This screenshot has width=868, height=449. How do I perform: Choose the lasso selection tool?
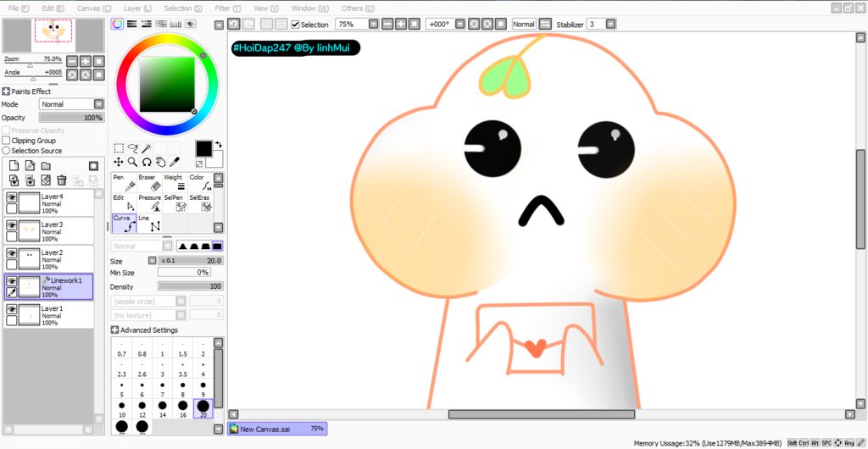pos(133,148)
